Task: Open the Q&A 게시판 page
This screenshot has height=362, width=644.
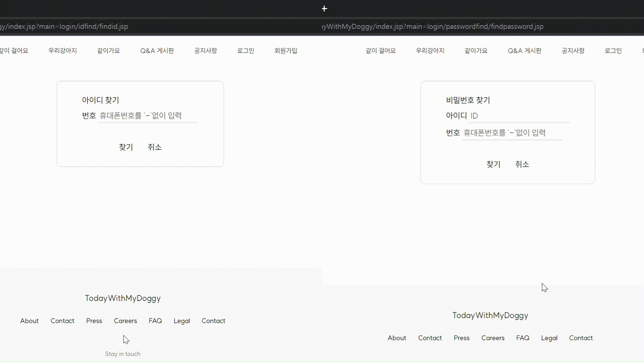Action: (157, 51)
